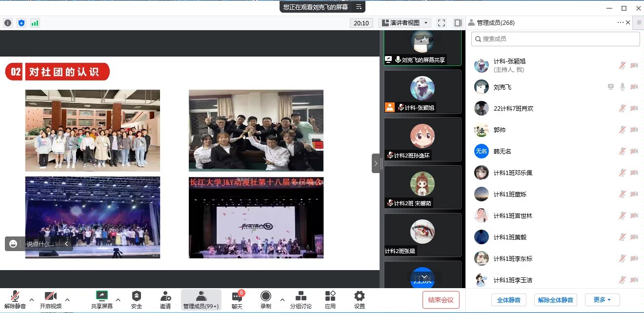Click the share screen (共享屏幕) icon

coord(101,296)
